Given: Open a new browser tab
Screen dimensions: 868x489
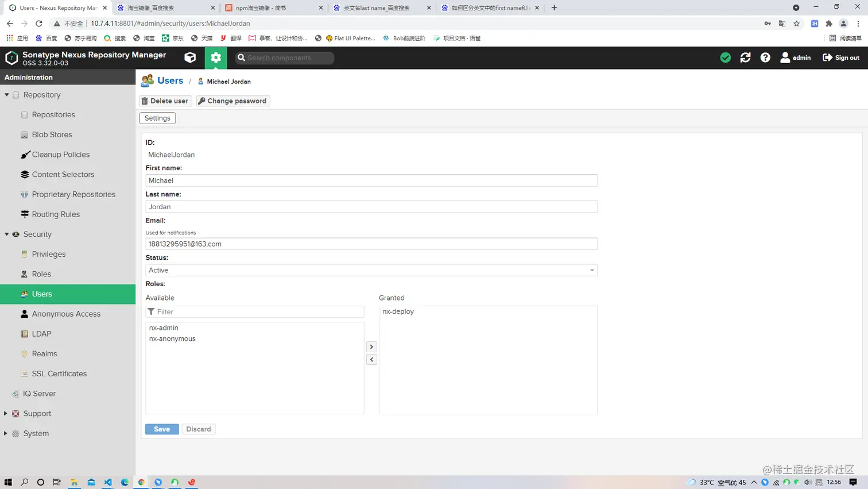Looking at the screenshot, I should (554, 8).
